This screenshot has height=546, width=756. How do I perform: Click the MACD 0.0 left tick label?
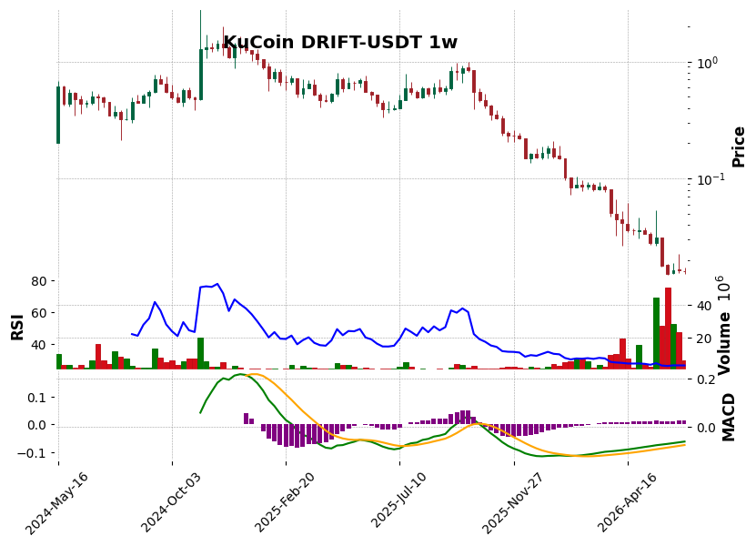click(38, 425)
